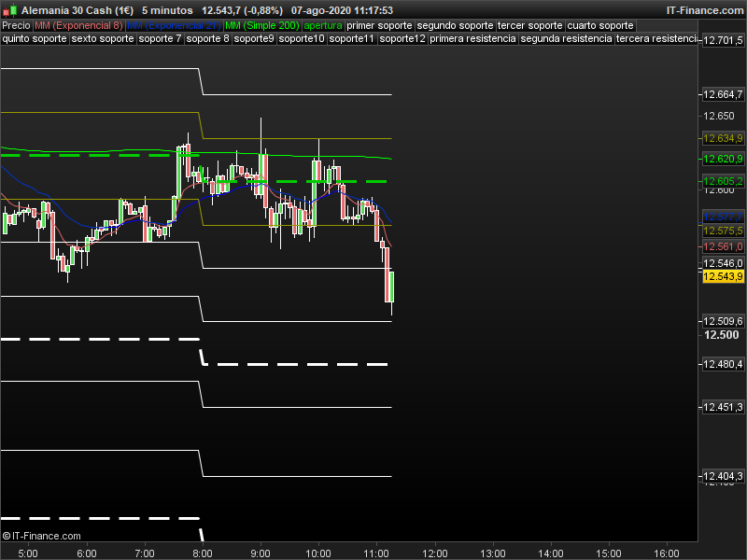This screenshot has width=747, height=560.
Task: Click the 07-ago-2020 11:17:53 timestamp
Action: click(x=342, y=10)
